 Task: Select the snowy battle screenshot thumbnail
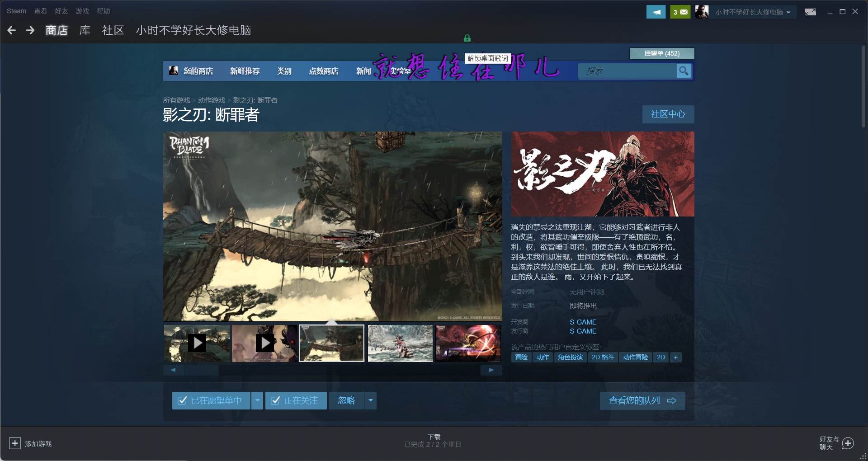pos(400,343)
